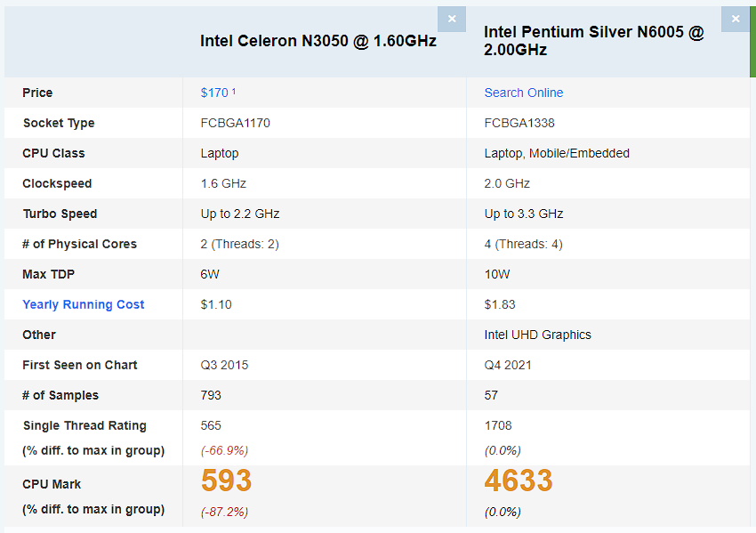This screenshot has width=756, height=533.
Task: Select the 57 samples value
Action: [x=491, y=396]
